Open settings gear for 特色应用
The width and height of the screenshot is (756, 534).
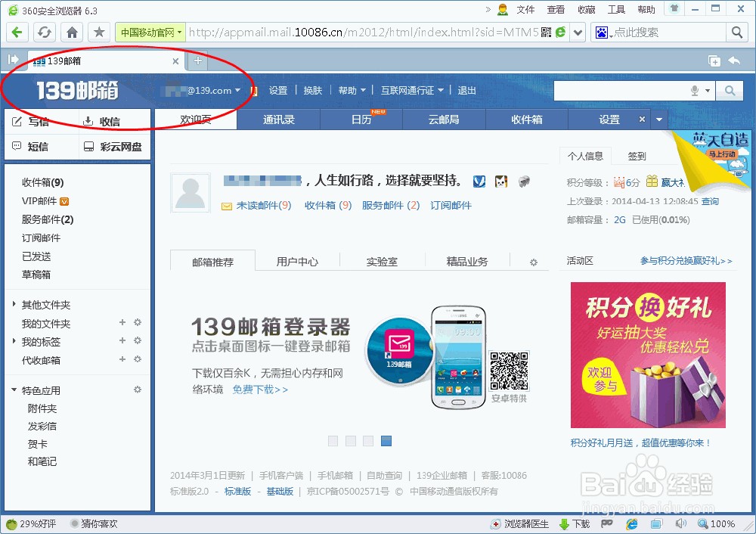click(x=138, y=390)
